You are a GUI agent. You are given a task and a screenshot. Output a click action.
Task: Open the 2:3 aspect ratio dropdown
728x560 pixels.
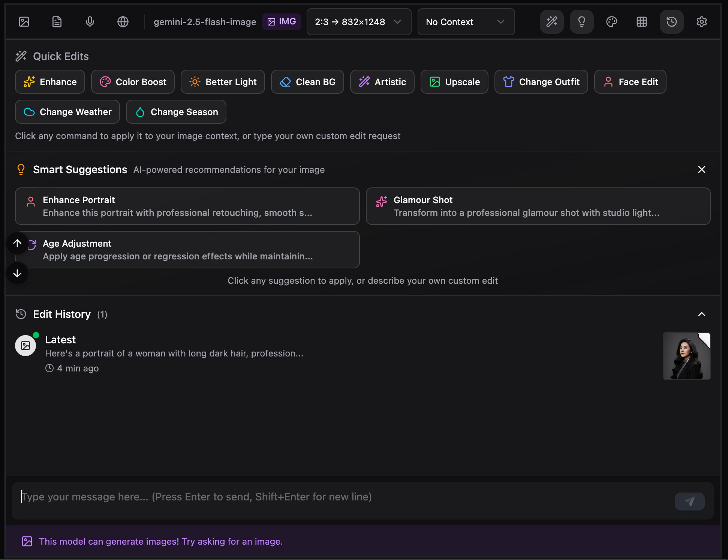[x=359, y=22]
